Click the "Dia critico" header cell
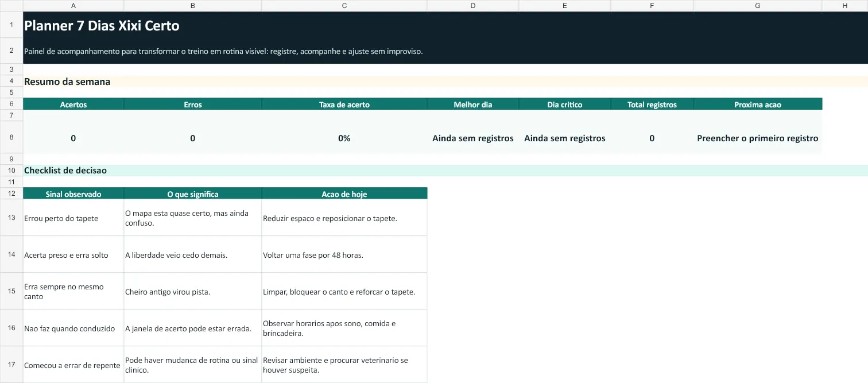 [565, 105]
